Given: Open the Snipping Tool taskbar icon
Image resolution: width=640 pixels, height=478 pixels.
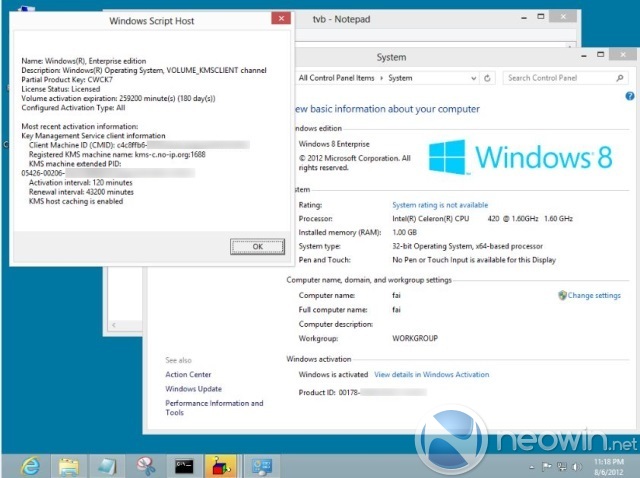Looking at the screenshot, I should pos(146,466).
